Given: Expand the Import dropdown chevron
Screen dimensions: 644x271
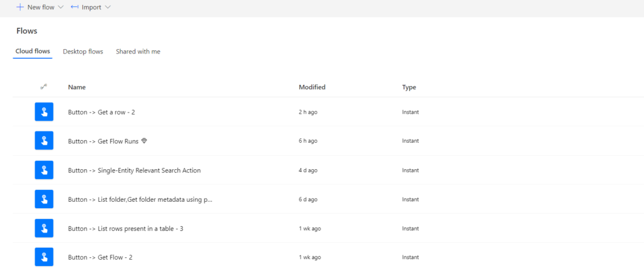Looking at the screenshot, I should click(108, 8).
